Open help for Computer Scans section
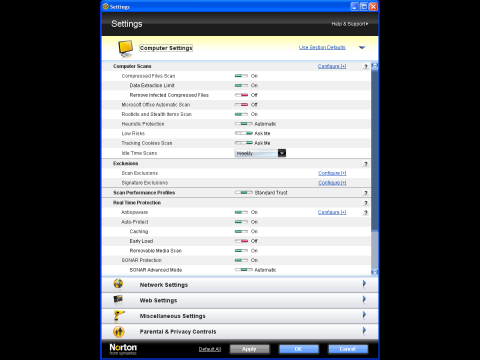The height and width of the screenshot is (360, 480). click(366, 66)
